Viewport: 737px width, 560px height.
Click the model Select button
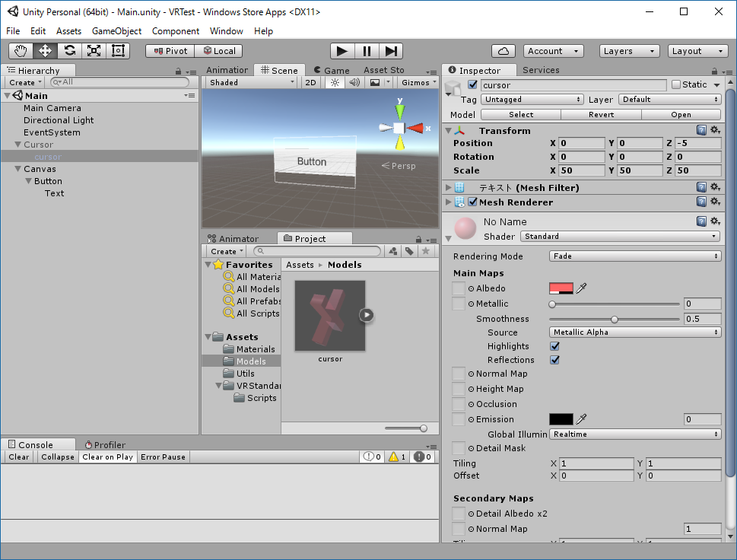(521, 114)
